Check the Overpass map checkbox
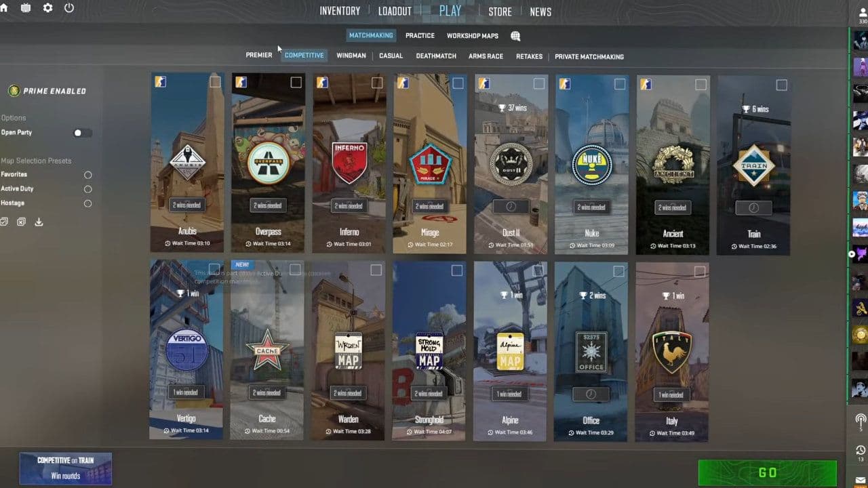 click(296, 82)
